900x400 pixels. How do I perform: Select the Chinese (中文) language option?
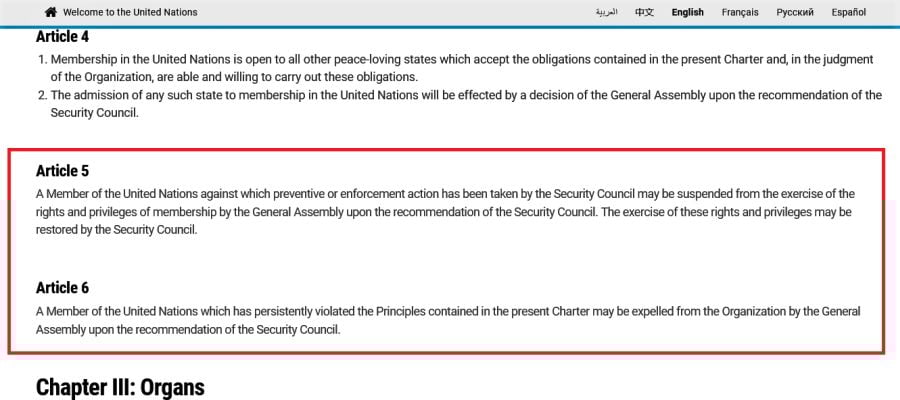(x=645, y=12)
